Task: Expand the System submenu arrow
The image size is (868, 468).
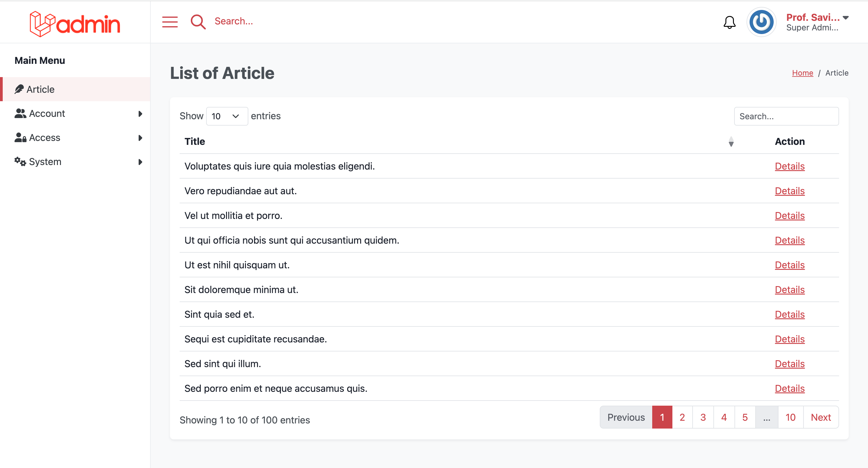Action: point(140,162)
